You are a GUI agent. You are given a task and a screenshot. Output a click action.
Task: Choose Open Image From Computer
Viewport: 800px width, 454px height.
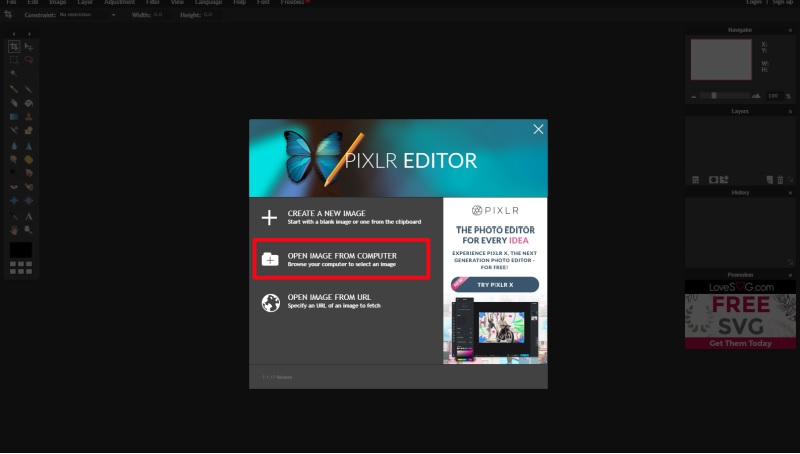coord(341,259)
